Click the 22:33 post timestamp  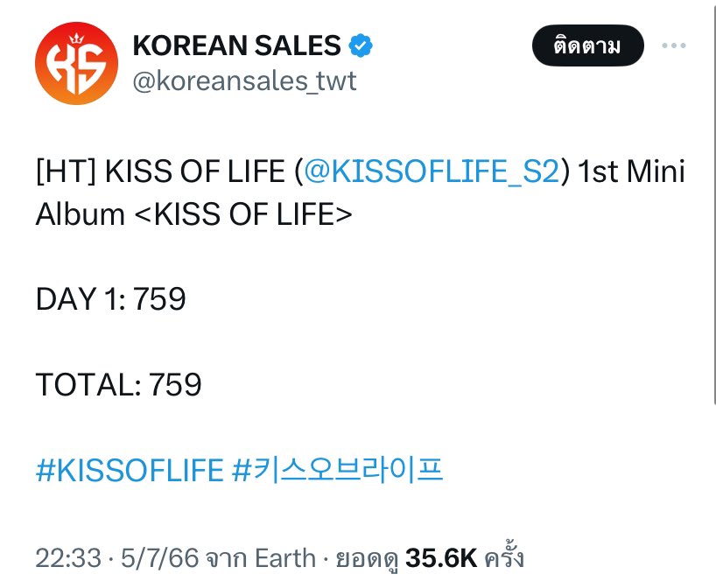pos(68,558)
